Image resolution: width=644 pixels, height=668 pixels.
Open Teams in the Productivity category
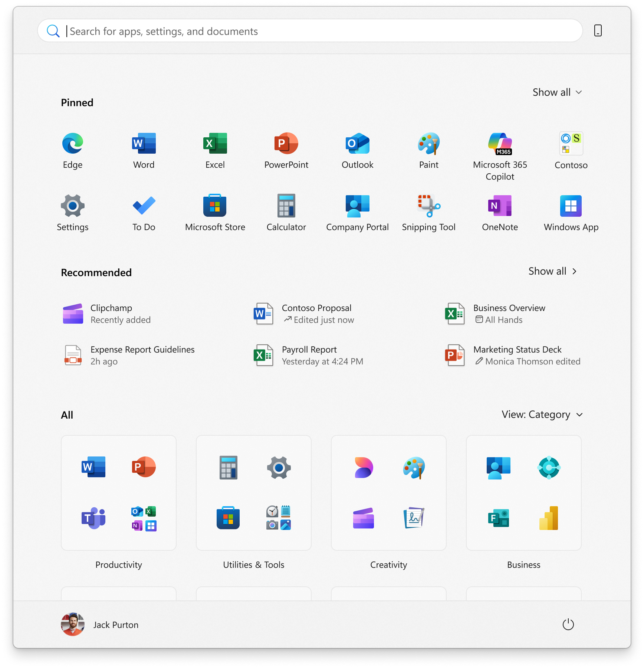93,518
